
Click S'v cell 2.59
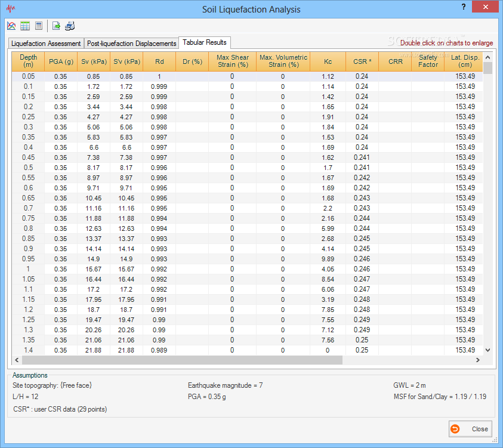click(x=126, y=97)
